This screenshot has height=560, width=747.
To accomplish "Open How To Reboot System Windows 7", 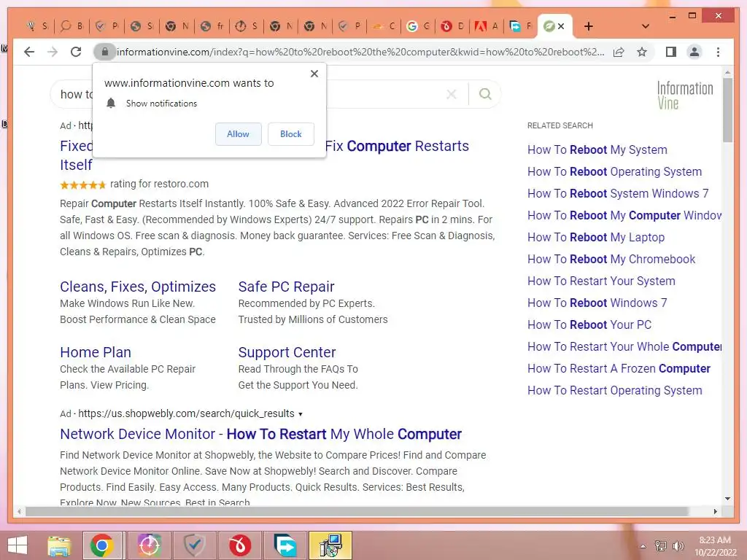I will pyautogui.click(x=618, y=193).
